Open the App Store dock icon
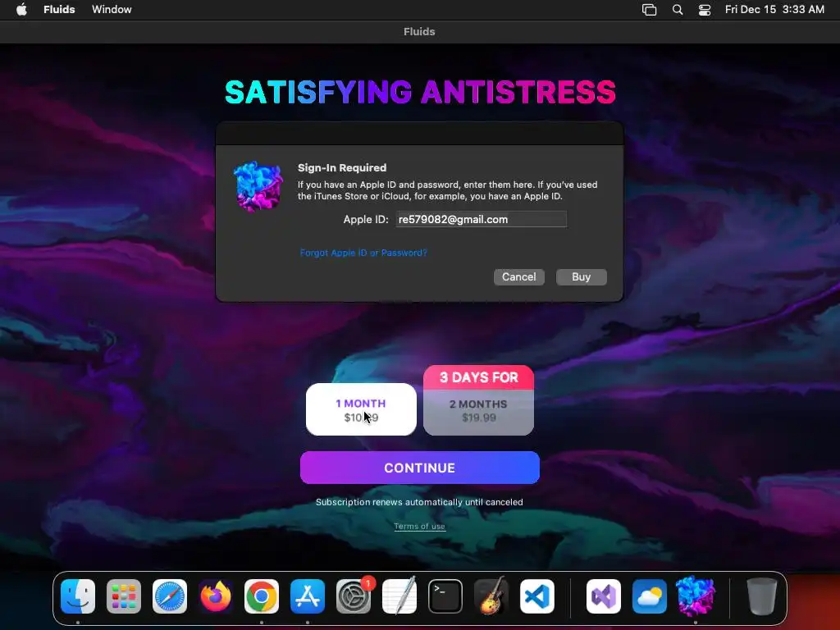This screenshot has width=840, height=630. click(x=308, y=596)
